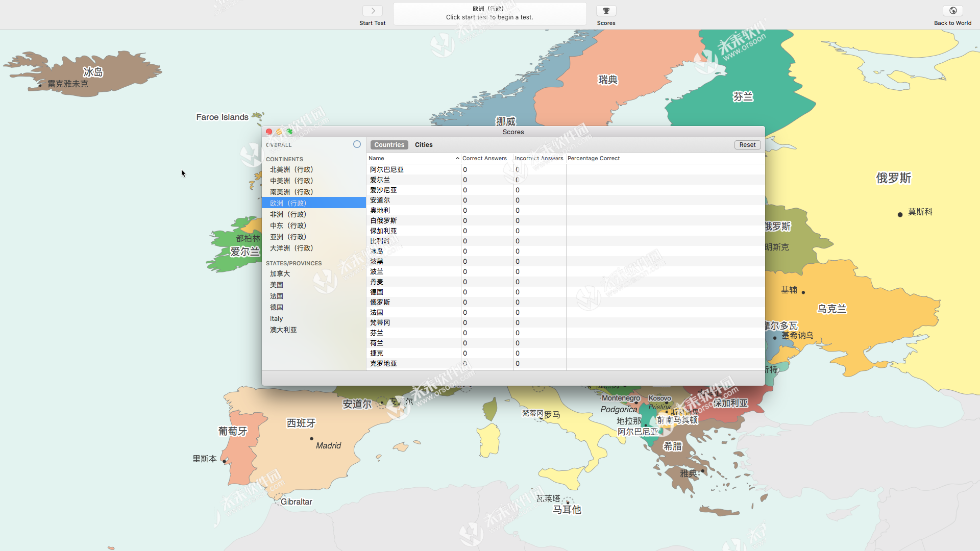Screen dimensions: 980x551
Task: Select the 法国 row in the scores table
Action: coord(566,312)
